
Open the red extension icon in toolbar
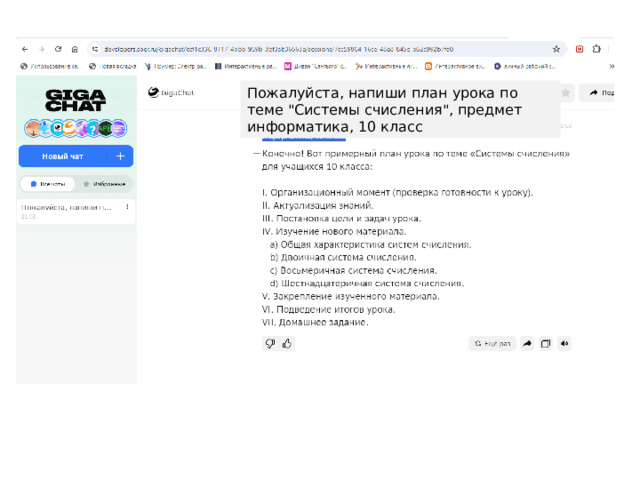[580, 49]
